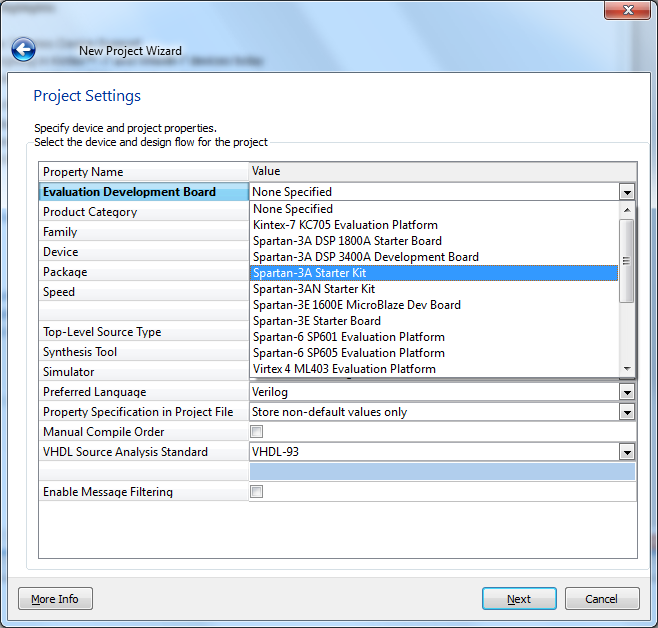The width and height of the screenshot is (658, 628).
Task: Choose Spartan-6 SP605 Evaluation Platform
Action: 434,353
